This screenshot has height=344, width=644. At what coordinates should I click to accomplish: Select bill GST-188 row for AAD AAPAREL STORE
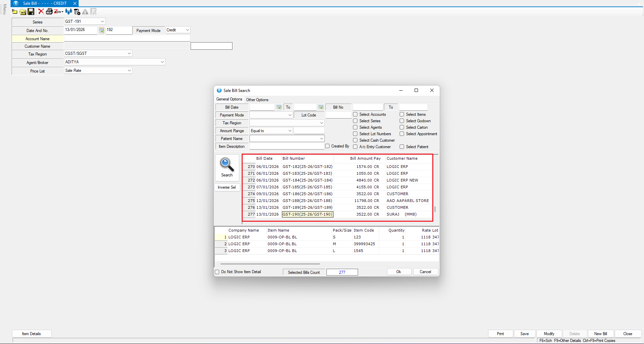coord(307,201)
